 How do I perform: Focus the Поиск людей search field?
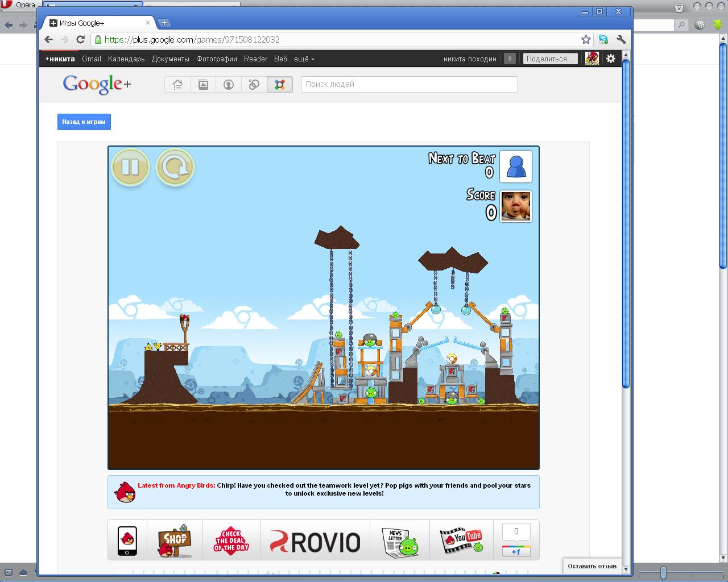point(409,84)
